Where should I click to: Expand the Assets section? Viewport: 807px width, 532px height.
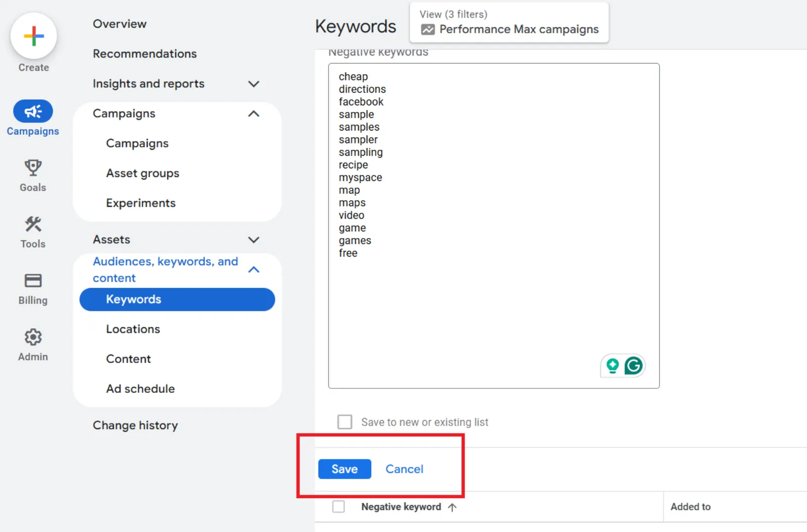(x=254, y=240)
